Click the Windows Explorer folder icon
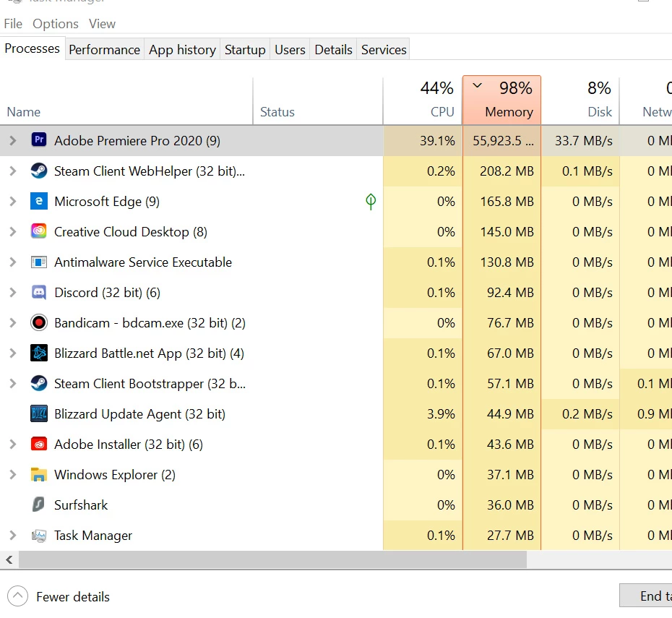Image resolution: width=672 pixels, height=618 pixels. [x=39, y=474]
